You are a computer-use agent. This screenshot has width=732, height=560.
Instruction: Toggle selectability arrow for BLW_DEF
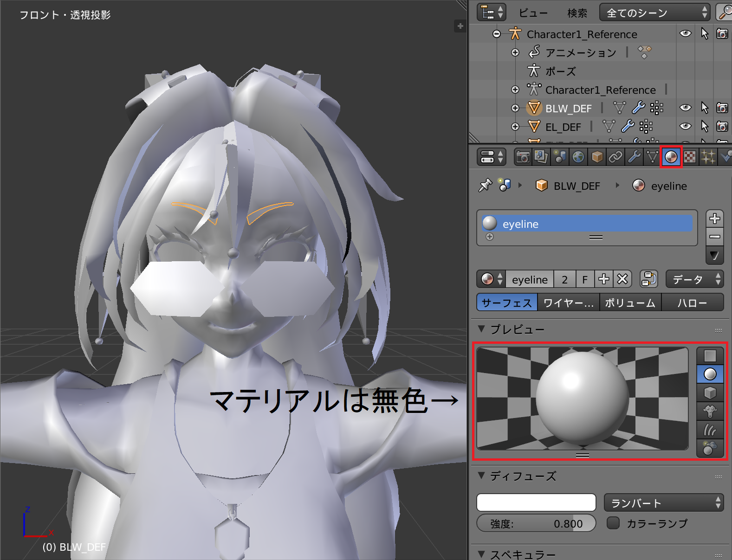705,108
